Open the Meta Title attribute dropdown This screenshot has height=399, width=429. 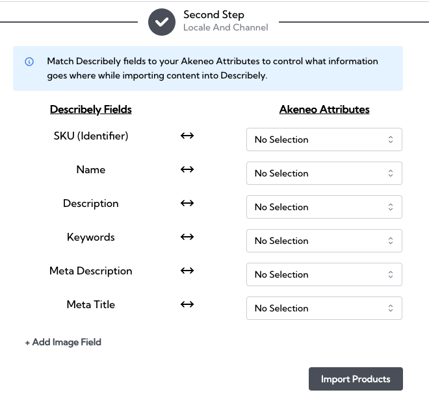coord(324,308)
